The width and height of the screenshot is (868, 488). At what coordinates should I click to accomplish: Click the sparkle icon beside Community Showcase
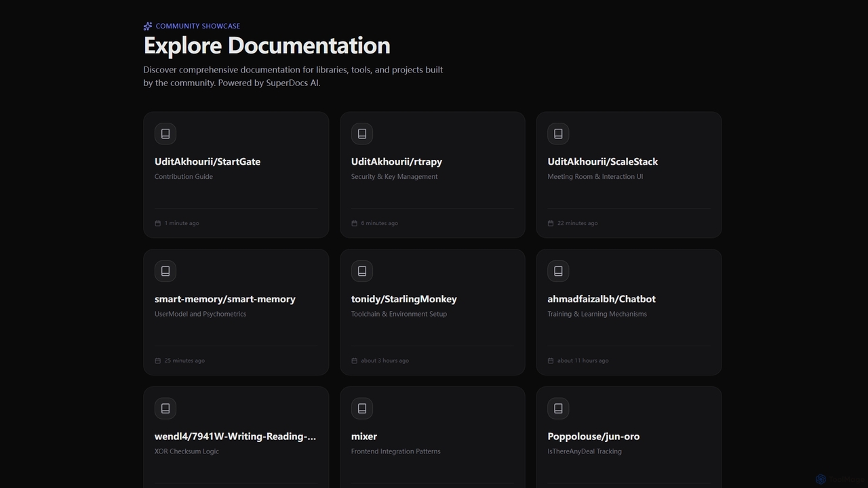click(x=148, y=26)
